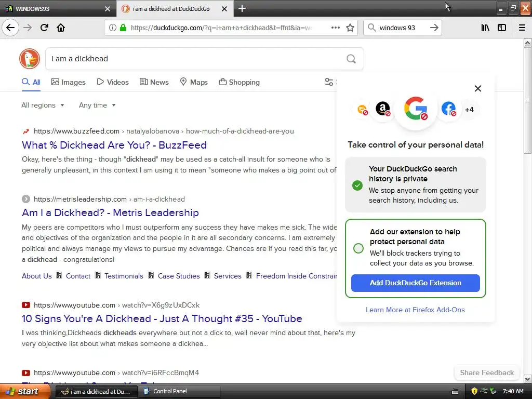532x399 pixels.
Task: Open a new tab with the plus button
Action: tap(242, 8)
